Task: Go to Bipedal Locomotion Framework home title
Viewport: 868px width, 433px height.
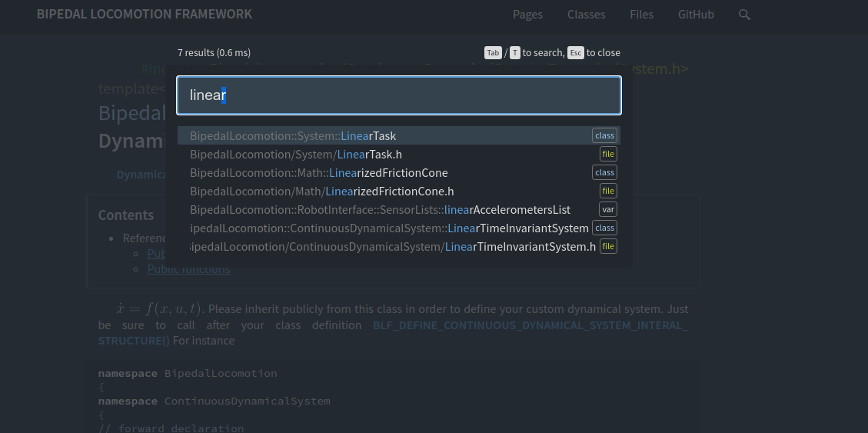Action: [x=145, y=14]
